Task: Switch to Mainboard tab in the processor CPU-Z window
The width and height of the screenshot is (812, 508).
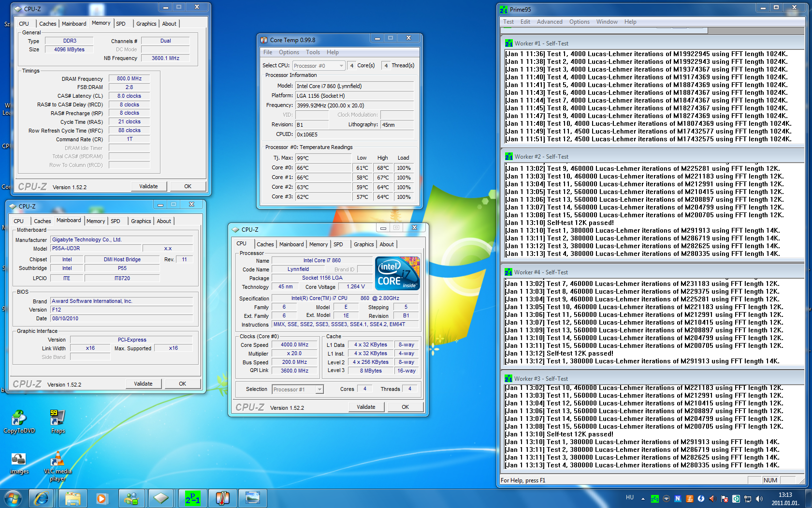Action: [x=291, y=244]
